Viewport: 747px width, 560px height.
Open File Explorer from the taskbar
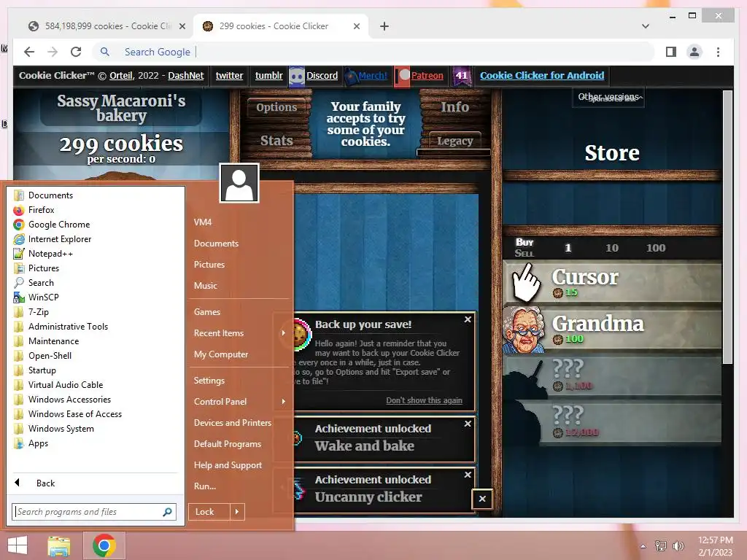point(59,545)
